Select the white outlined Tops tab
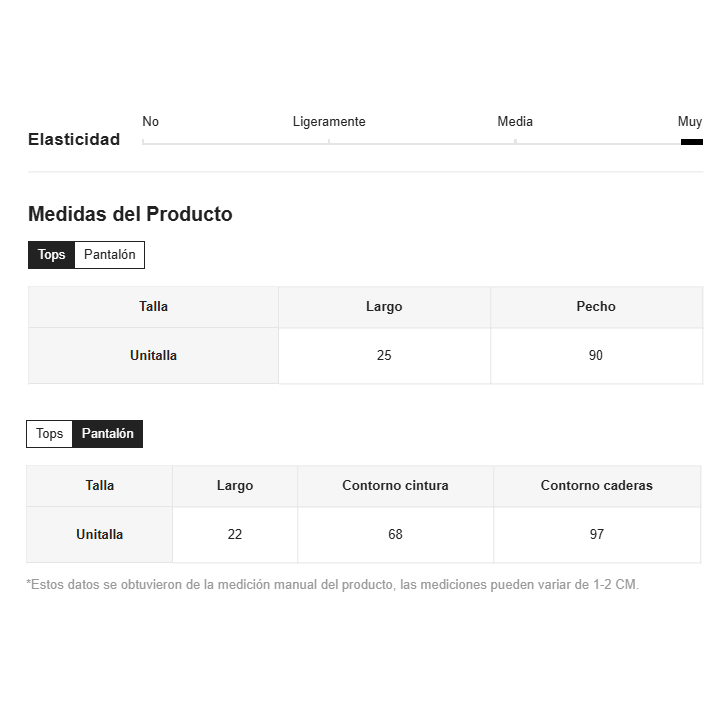The width and height of the screenshot is (725, 725). [x=49, y=434]
